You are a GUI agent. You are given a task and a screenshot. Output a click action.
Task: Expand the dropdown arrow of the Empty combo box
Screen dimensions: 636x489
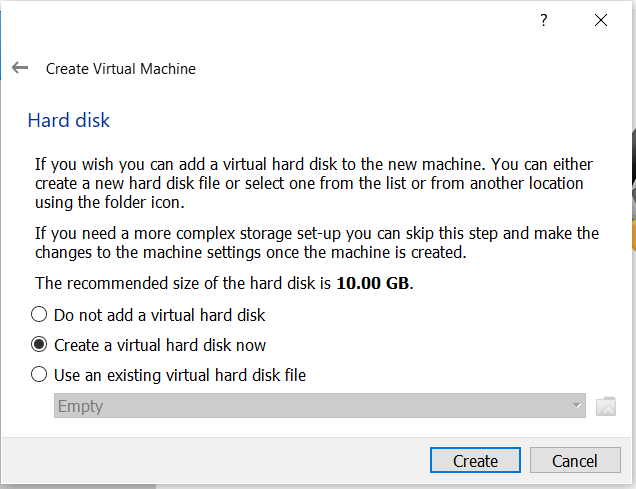point(577,406)
